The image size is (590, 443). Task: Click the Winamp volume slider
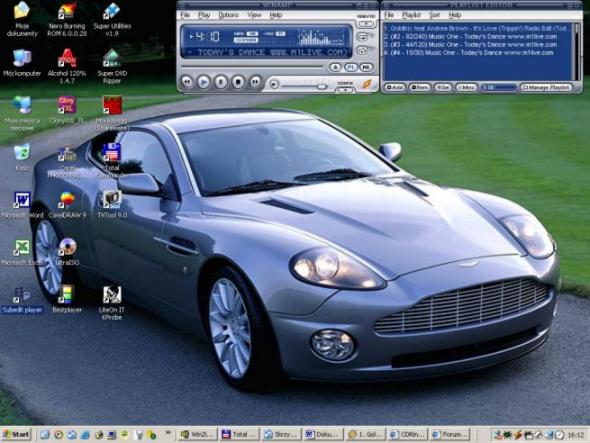tap(306, 86)
